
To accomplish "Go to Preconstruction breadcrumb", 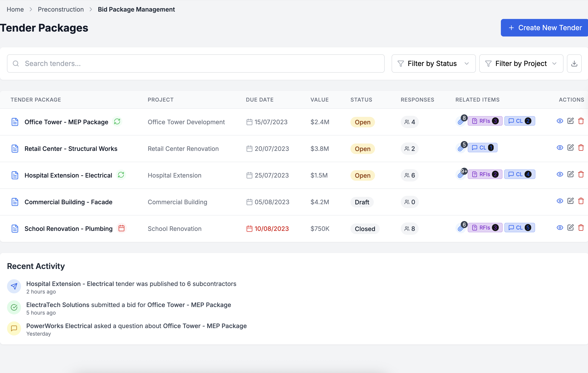I will click(61, 9).
